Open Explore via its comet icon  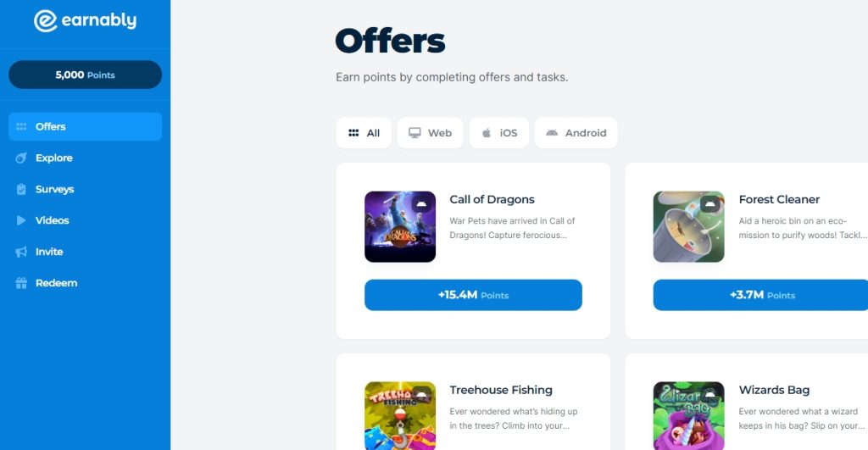[x=21, y=158]
